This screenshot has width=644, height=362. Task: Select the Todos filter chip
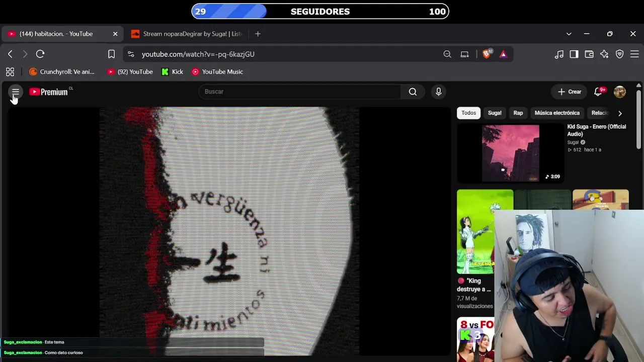[x=468, y=113]
